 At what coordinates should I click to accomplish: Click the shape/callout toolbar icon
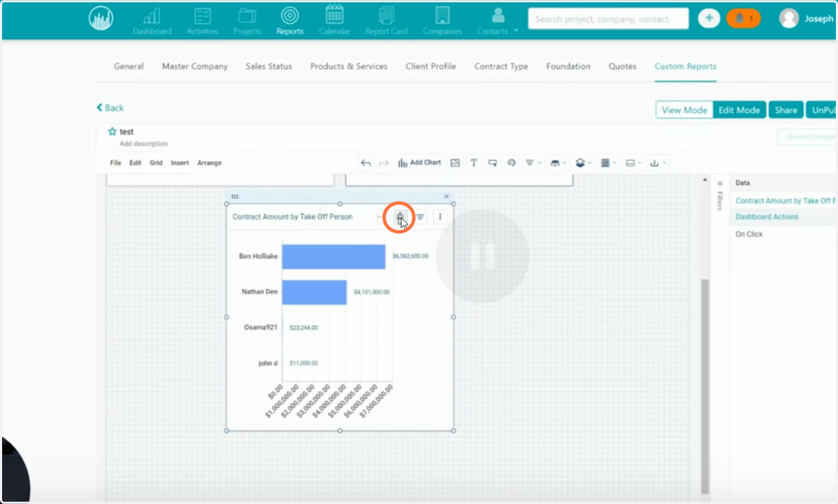coord(492,163)
